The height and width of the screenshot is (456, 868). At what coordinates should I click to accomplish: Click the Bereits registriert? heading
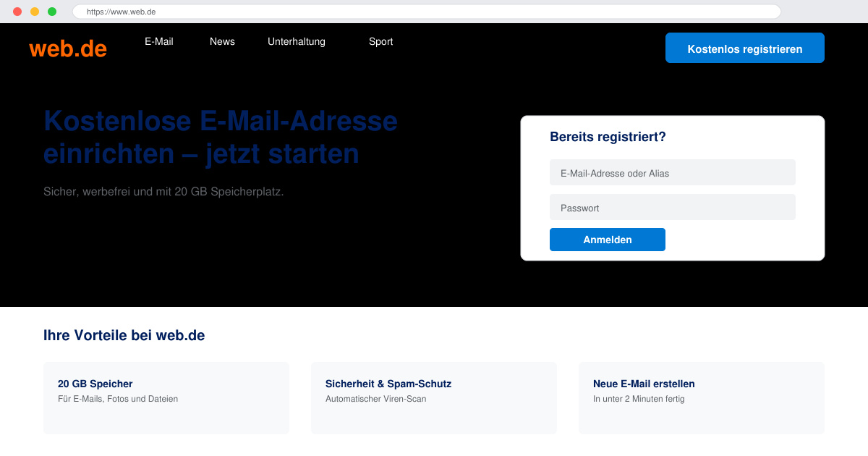click(x=608, y=137)
